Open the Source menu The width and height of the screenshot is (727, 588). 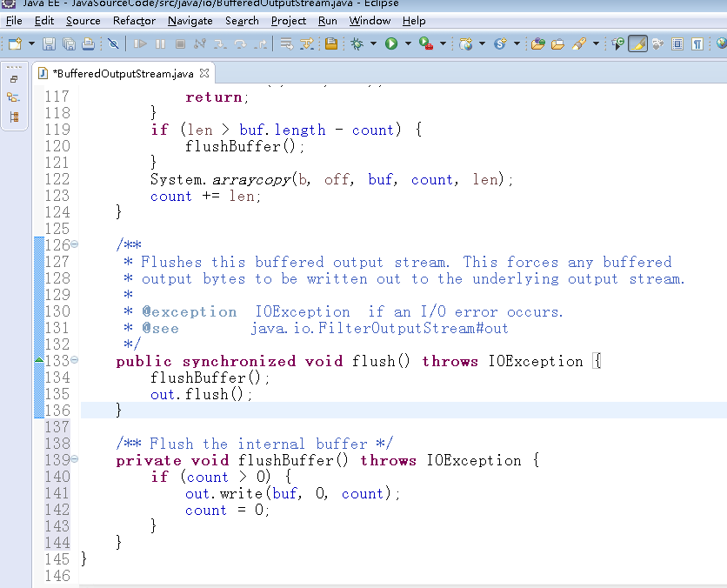[x=83, y=21]
